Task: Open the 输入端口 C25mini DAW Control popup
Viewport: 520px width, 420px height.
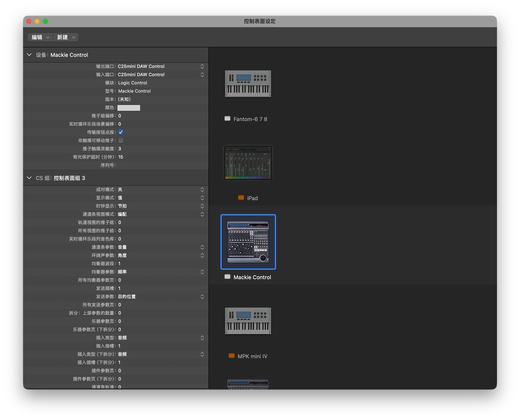Action: pos(161,75)
